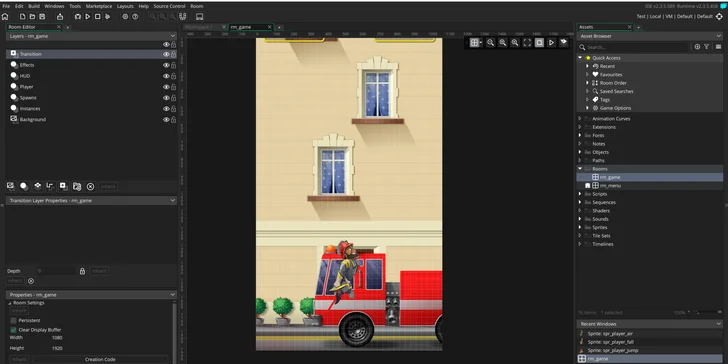Viewport: 728px width, 364px height.
Task: Collapse the Recent Windows panel
Action: click(x=719, y=324)
